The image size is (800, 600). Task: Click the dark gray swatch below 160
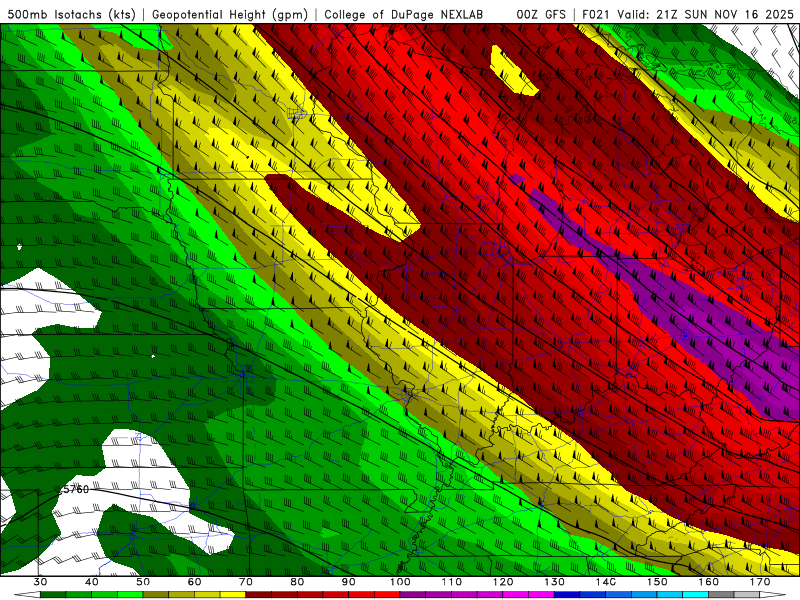(x=721, y=595)
